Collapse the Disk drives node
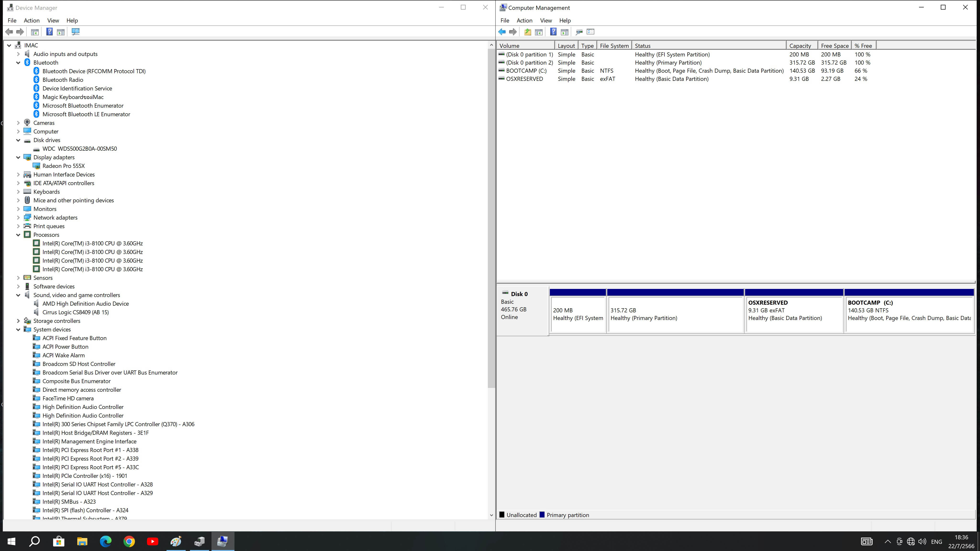Image resolution: width=980 pixels, height=551 pixels. click(x=18, y=140)
